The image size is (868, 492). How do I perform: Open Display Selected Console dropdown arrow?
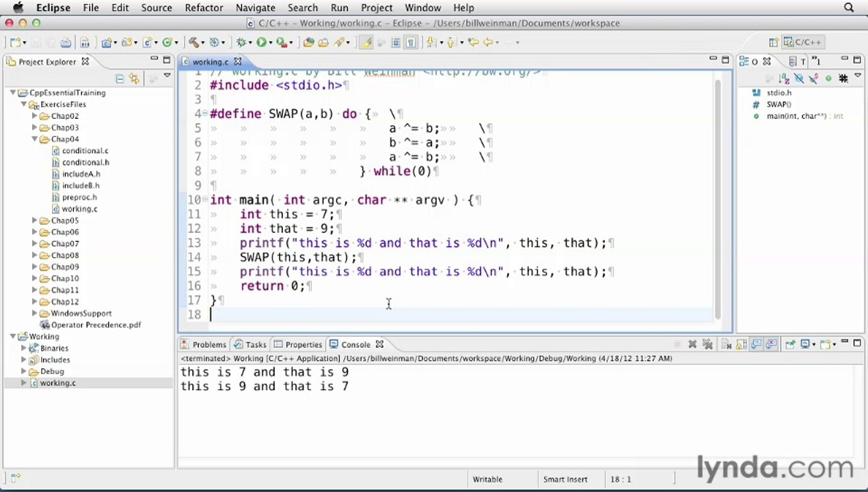pos(814,344)
